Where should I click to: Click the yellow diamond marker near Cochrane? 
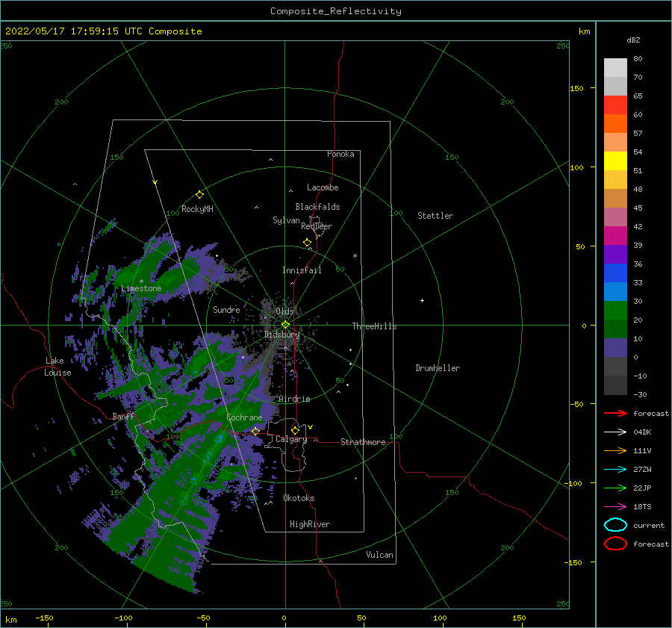[255, 431]
